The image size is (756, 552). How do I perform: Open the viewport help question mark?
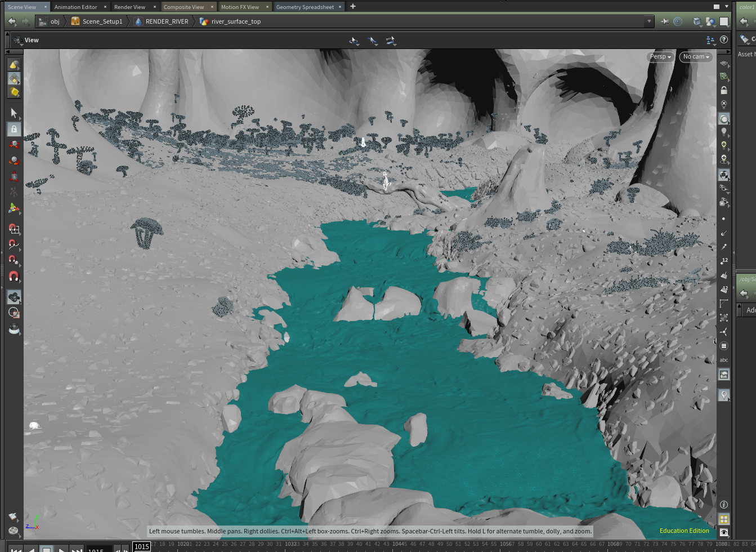[724, 40]
